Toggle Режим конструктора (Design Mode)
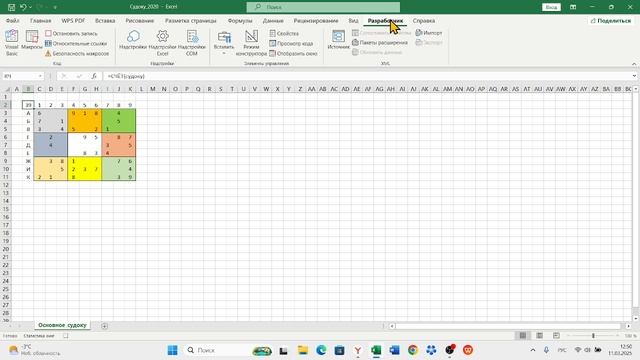The height and width of the screenshot is (360, 640). 251,42
